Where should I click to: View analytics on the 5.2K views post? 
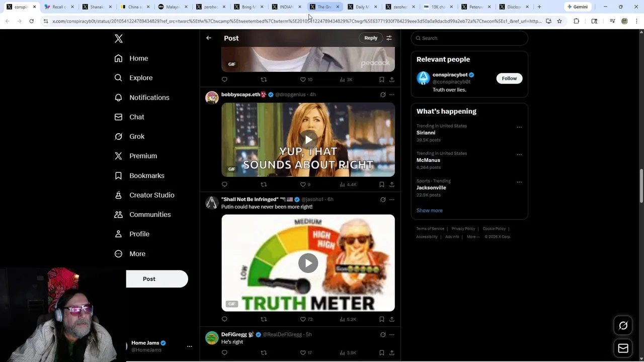pyautogui.click(x=348, y=319)
